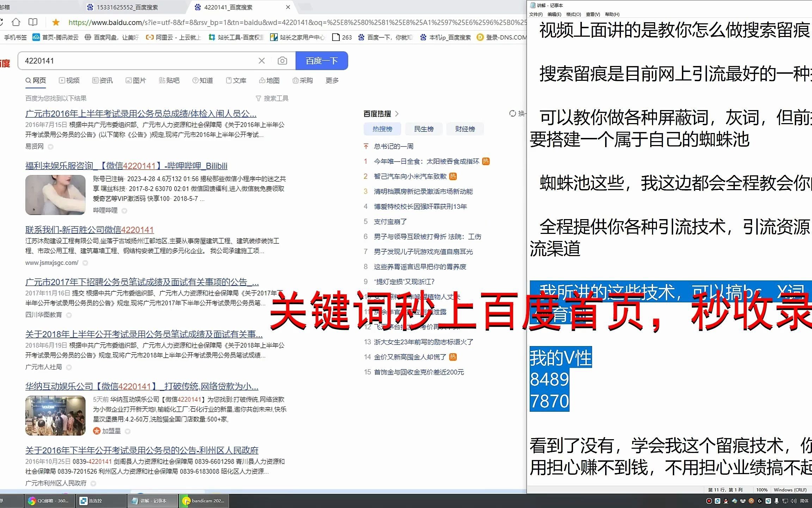Select the 热搜榜 tab

pyautogui.click(x=382, y=129)
